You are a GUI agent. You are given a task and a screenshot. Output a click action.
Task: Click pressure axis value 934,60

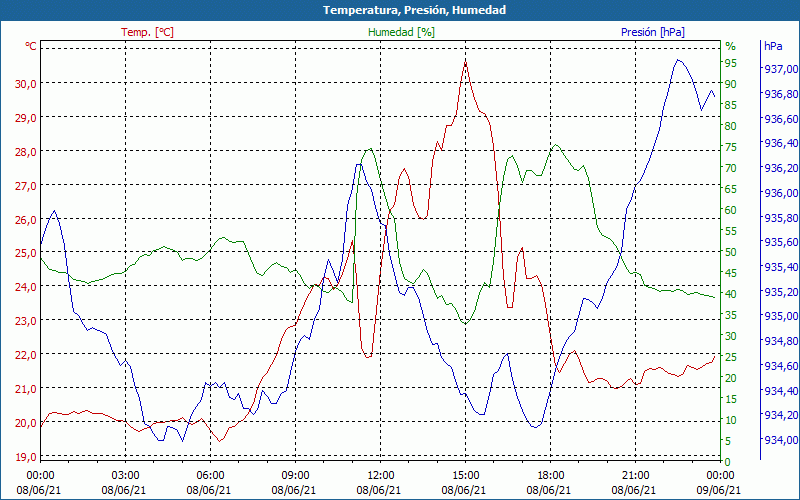780,366
